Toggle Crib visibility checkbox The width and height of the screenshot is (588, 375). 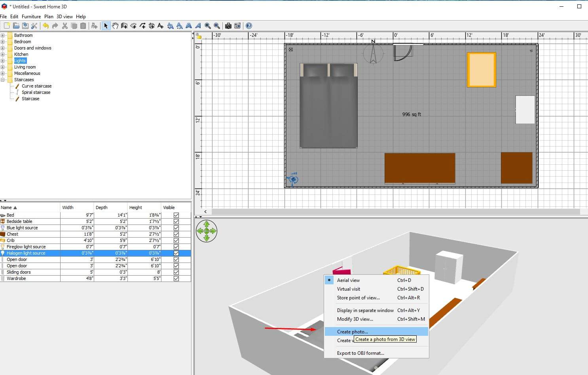176,240
